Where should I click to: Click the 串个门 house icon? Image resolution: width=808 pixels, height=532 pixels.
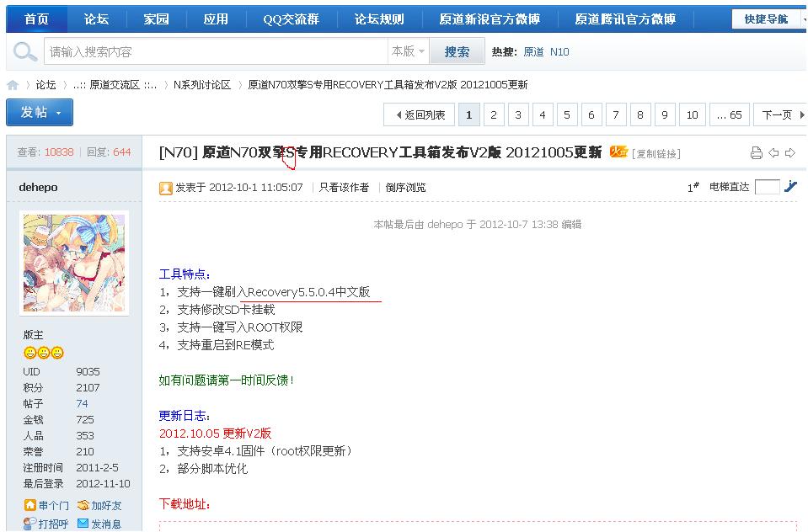click(30, 505)
